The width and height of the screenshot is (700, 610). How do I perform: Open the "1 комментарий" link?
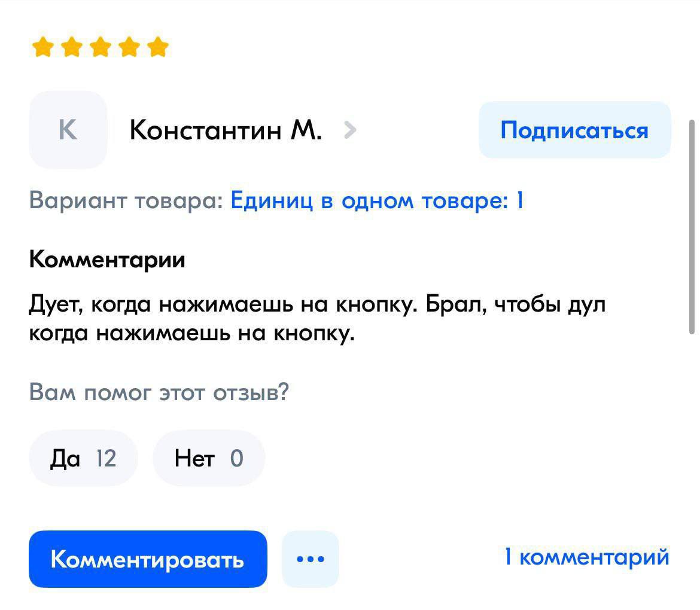pos(586,557)
